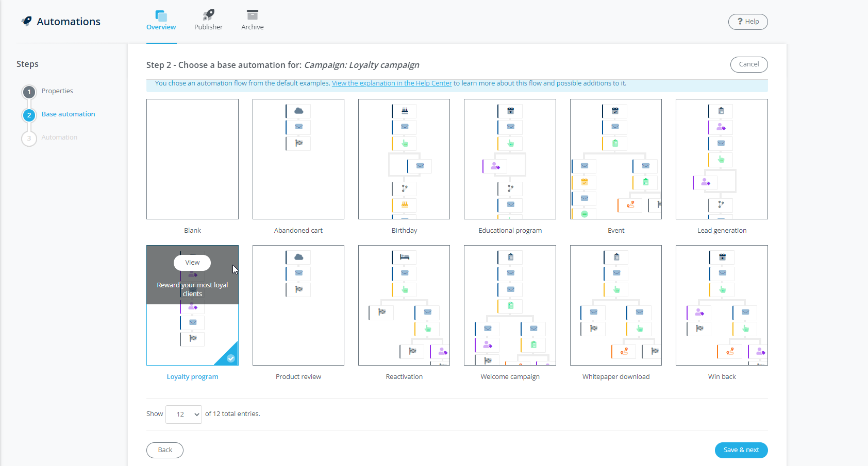Select step 2 Base automation circle
The height and width of the screenshot is (466, 868).
pyautogui.click(x=29, y=115)
